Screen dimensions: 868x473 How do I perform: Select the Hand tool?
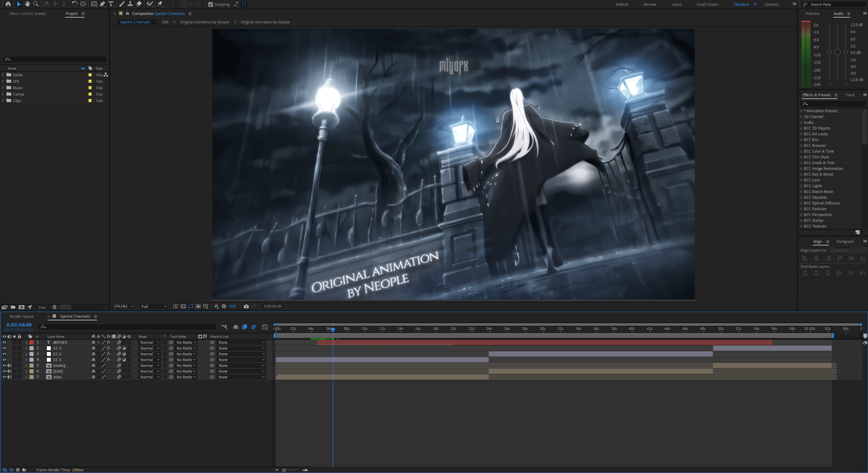[x=27, y=4]
